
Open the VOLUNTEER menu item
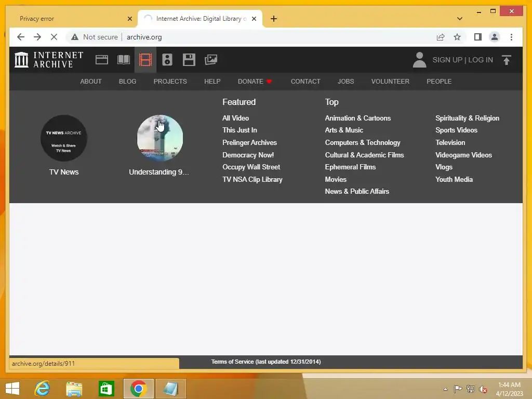click(390, 82)
